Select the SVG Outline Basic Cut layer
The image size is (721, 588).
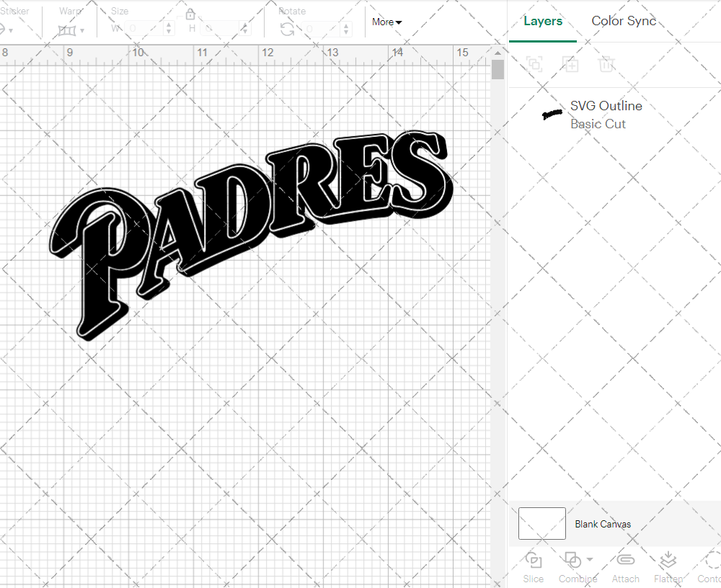click(x=606, y=115)
